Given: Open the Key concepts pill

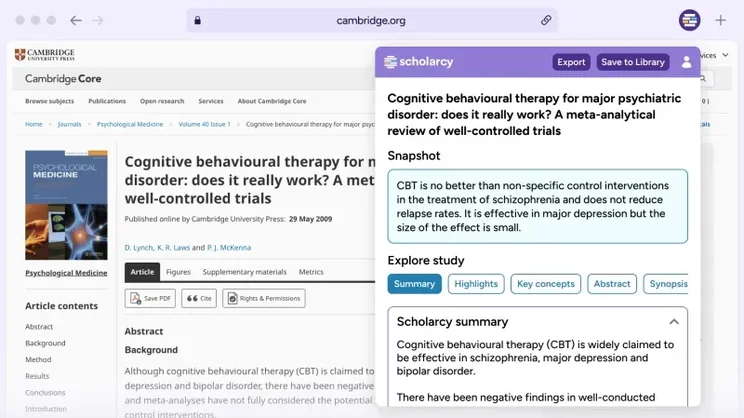Looking at the screenshot, I should [x=546, y=284].
